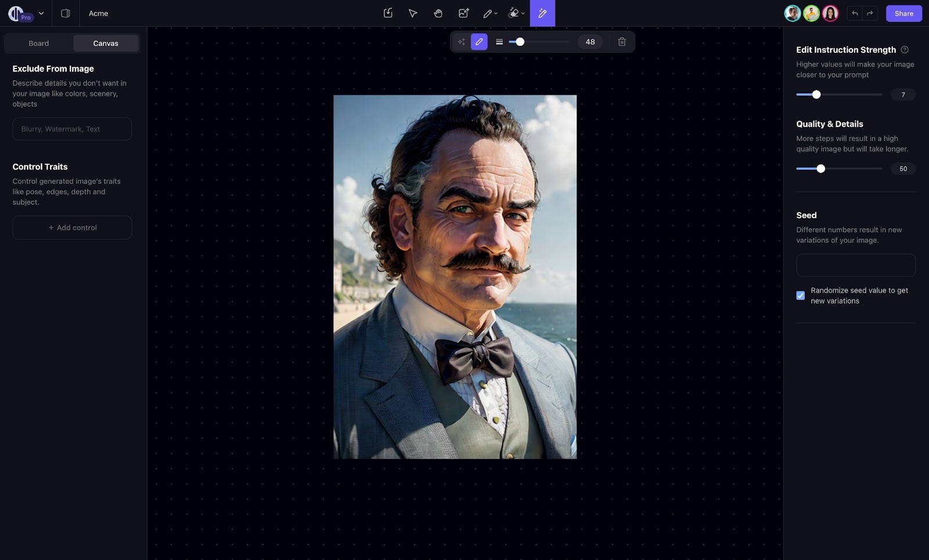Click the import/upload image icon
Viewport: 929px width, 560px height.
click(x=388, y=13)
